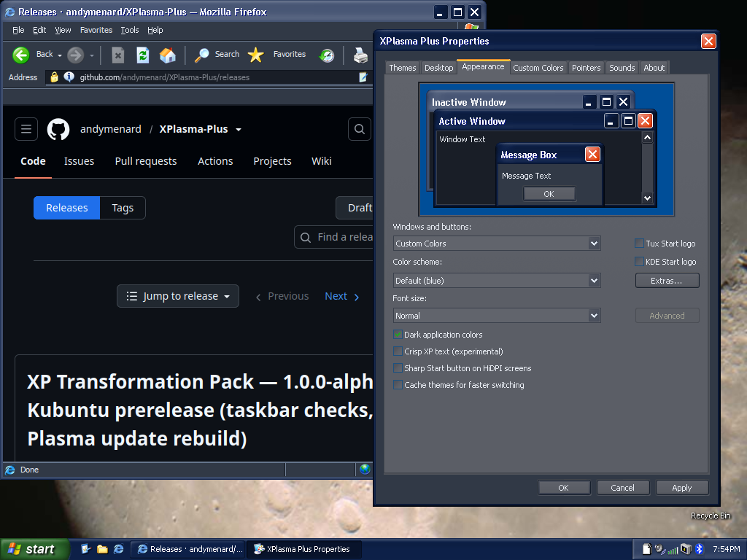The width and height of the screenshot is (747, 560).
Task: Click the Start button
Action: (x=34, y=549)
